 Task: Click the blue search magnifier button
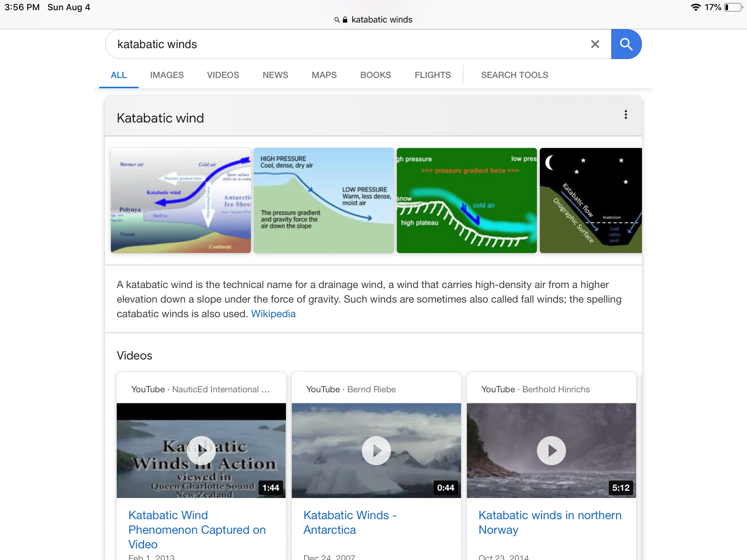click(x=626, y=44)
